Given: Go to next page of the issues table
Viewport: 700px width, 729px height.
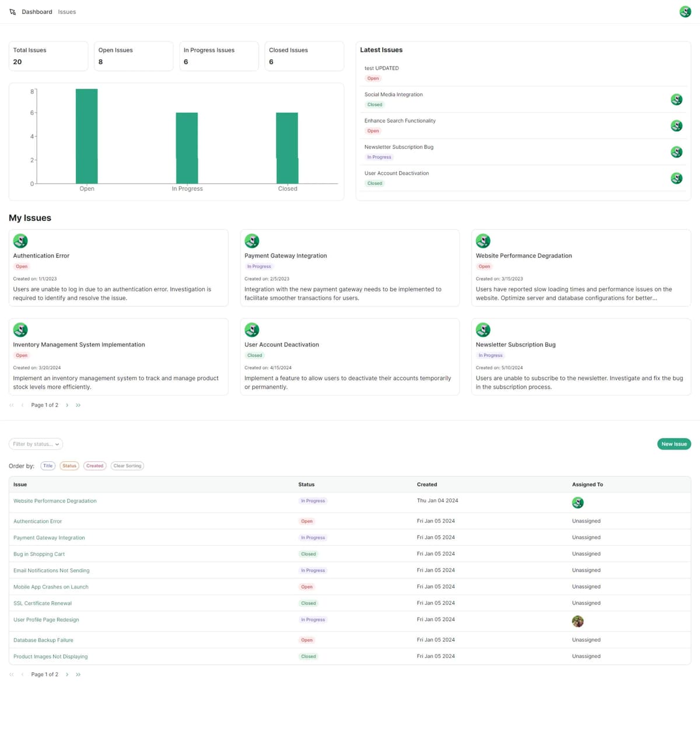Looking at the screenshot, I should coord(67,674).
